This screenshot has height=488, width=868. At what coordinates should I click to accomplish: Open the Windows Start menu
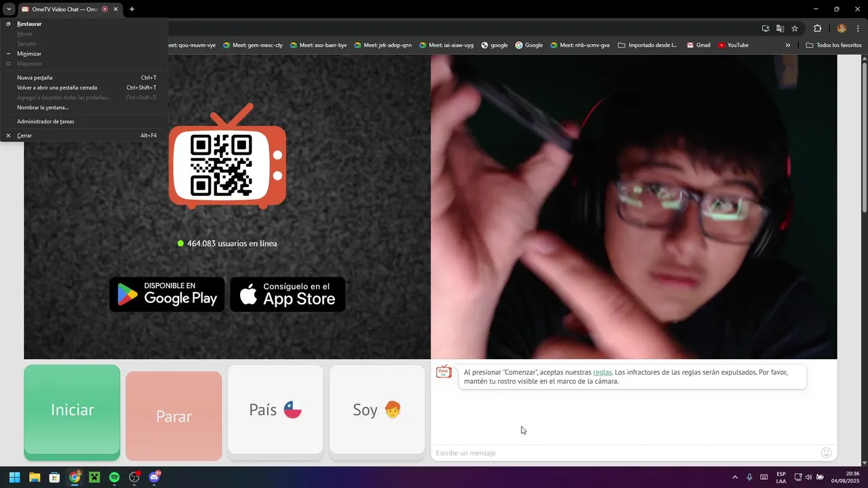(14, 477)
